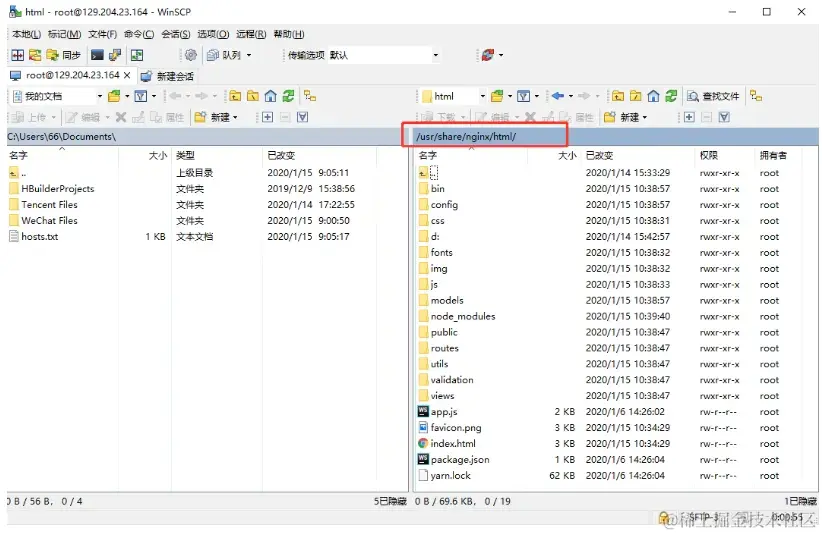822x536 pixels.
Task: Select the index.html remote file
Action: [x=453, y=444]
